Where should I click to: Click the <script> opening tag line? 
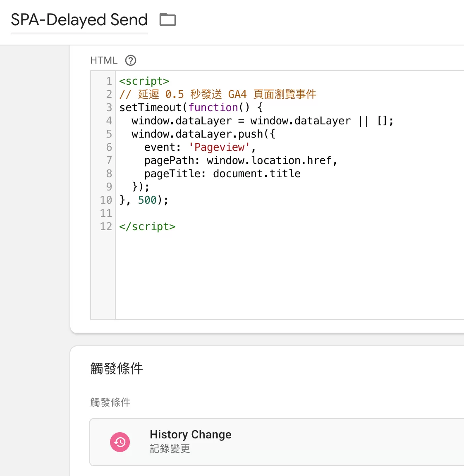click(144, 81)
